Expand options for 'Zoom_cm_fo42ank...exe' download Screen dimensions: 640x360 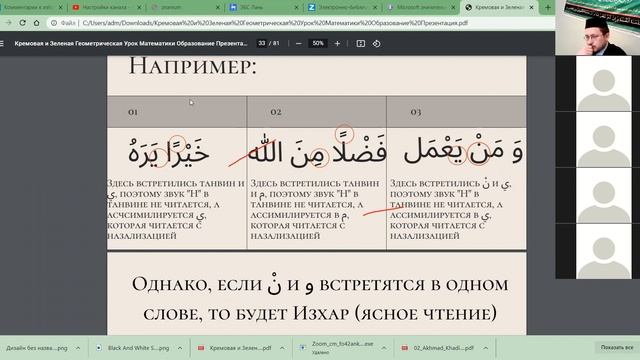coord(384,348)
